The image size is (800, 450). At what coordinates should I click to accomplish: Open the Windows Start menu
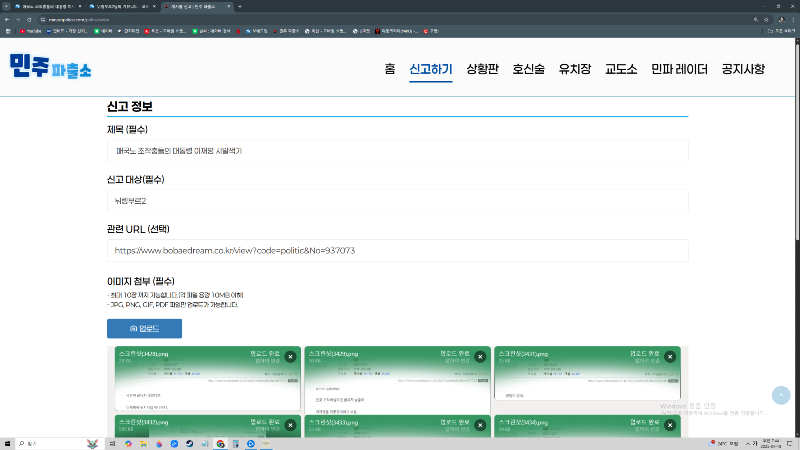click(9, 442)
